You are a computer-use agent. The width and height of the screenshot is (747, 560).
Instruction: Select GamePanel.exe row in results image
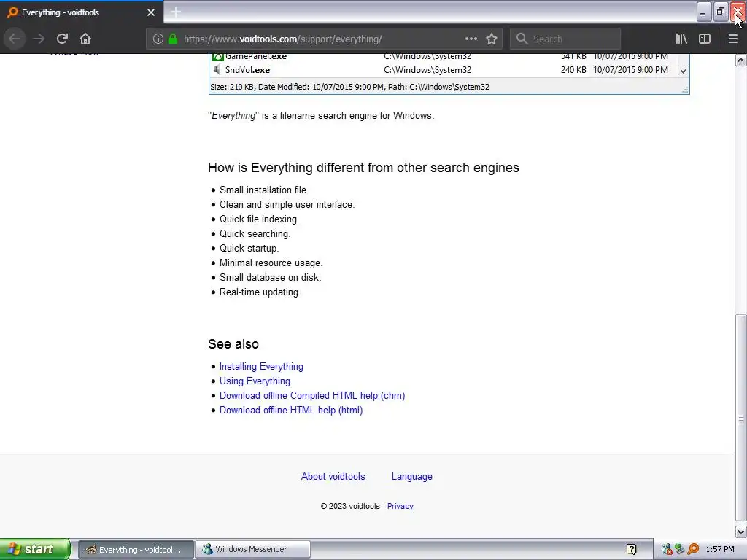click(x=444, y=57)
